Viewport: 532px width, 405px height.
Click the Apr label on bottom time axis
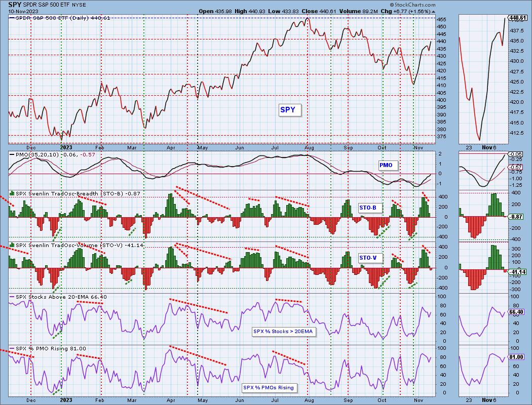point(171,400)
